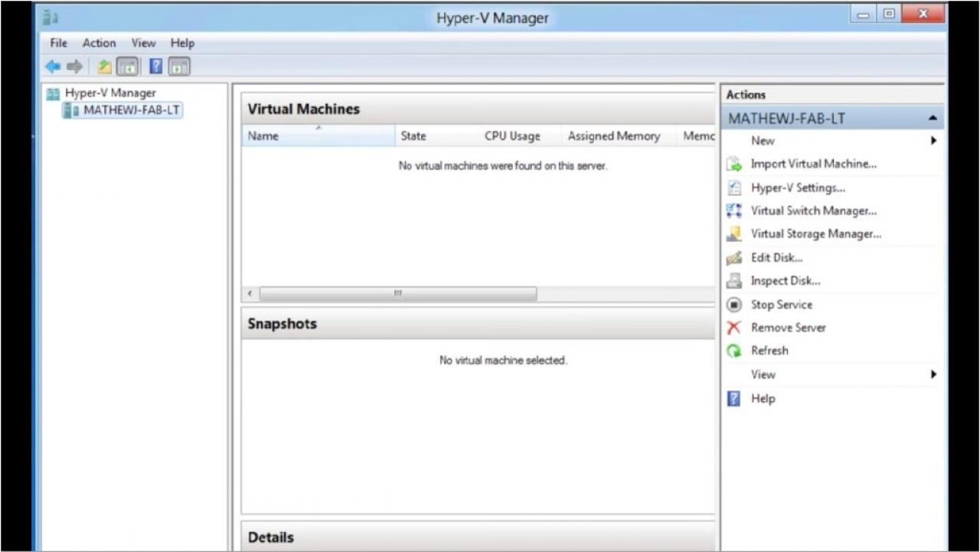Open Hyper-V Settings from Actions
The height and width of the screenshot is (552, 980).
click(798, 188)
